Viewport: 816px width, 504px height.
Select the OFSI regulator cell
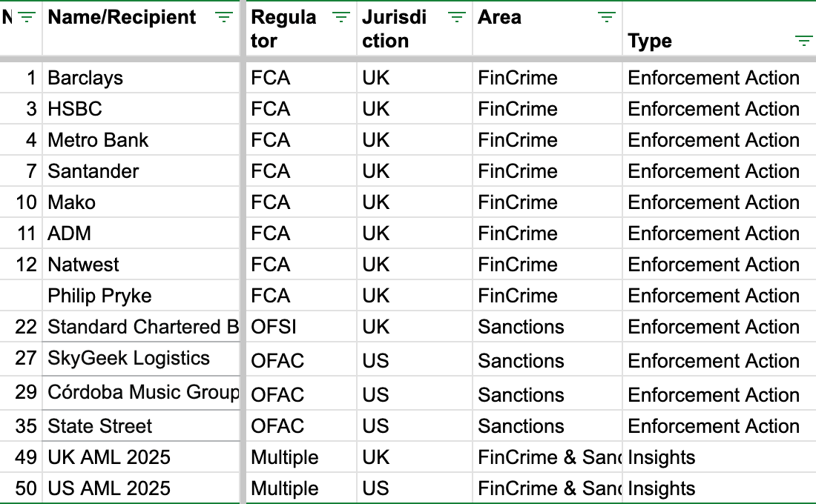[300, 327]
